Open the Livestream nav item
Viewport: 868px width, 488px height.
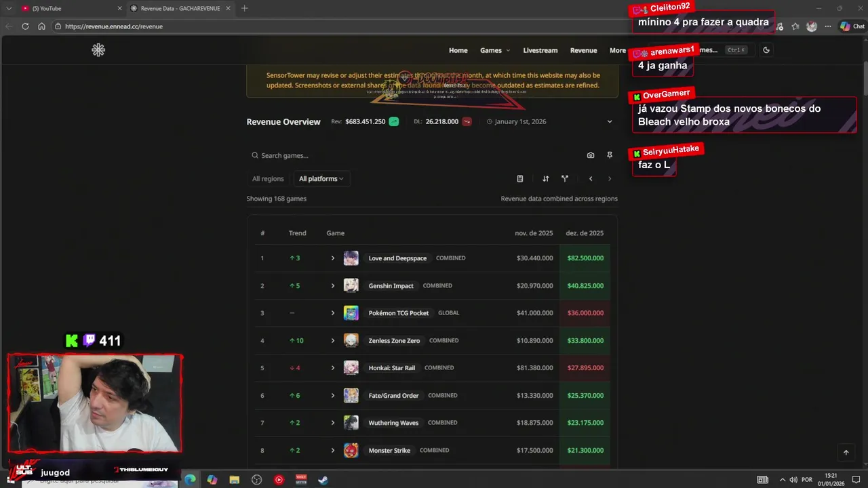540,50
